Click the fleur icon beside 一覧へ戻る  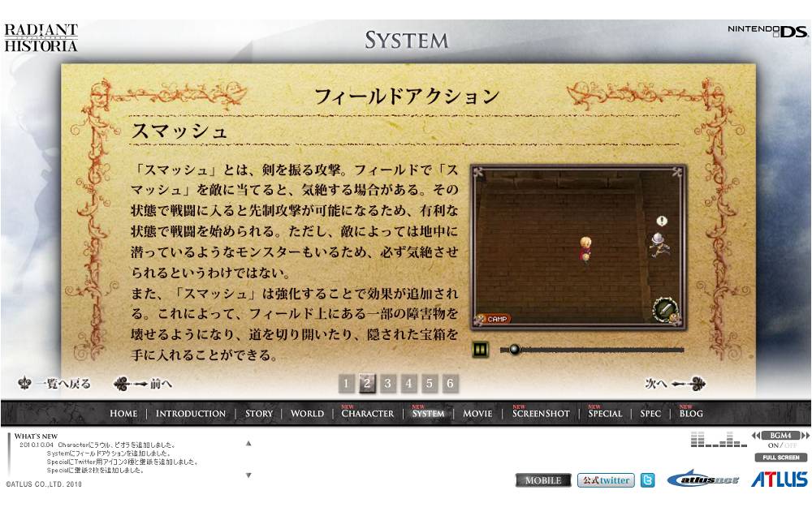25,384
